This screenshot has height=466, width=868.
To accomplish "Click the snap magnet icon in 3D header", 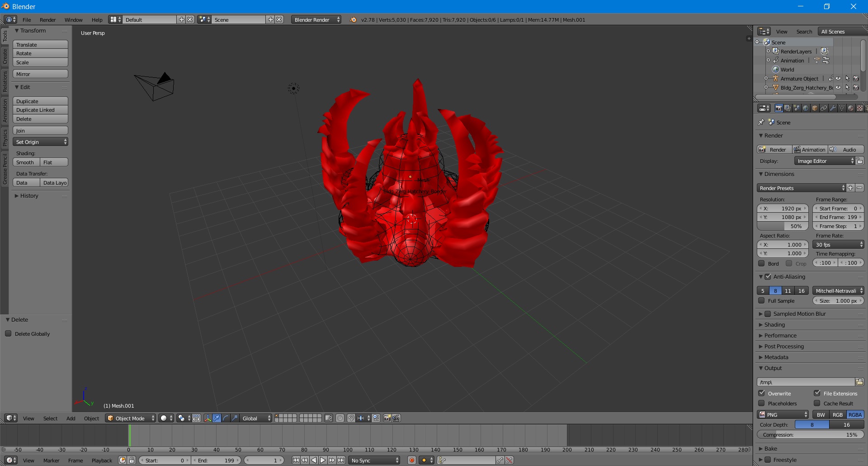I will click(351, 418).
